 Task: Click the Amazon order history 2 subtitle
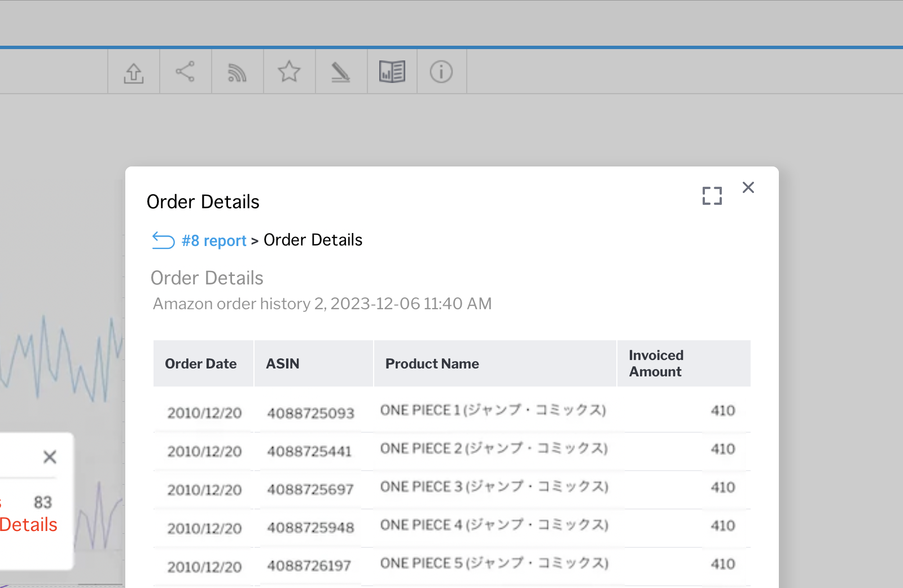point(322,304)
